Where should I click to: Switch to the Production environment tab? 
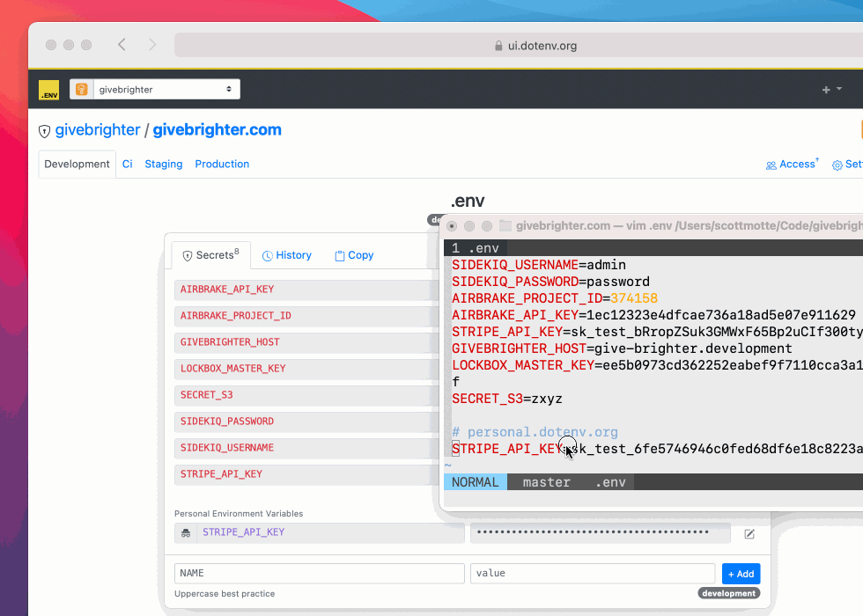tap(222, 164)
